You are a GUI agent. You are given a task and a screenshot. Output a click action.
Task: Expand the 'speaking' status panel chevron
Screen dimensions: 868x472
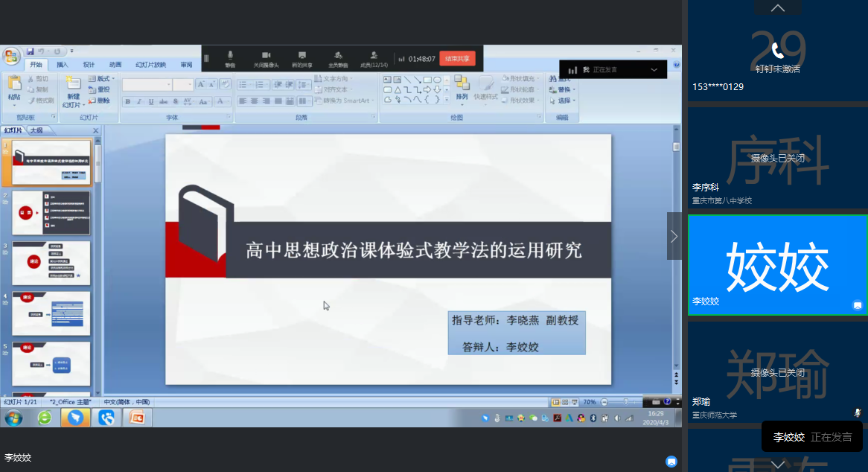coord(654,69)
